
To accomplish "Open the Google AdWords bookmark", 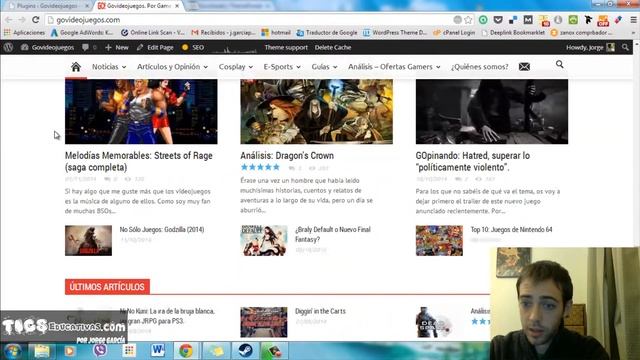I will [82, 32].
